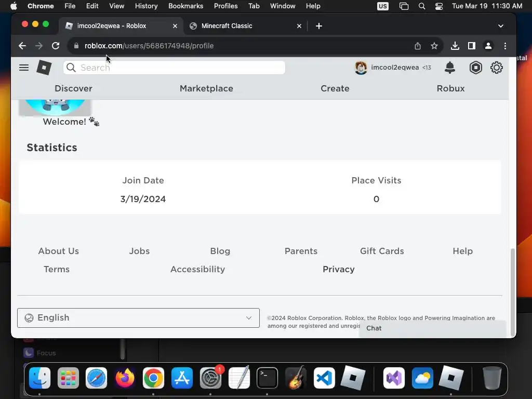Open the Apple menu
This screenshot has width=532, height=399.
[x=14, y=6]
